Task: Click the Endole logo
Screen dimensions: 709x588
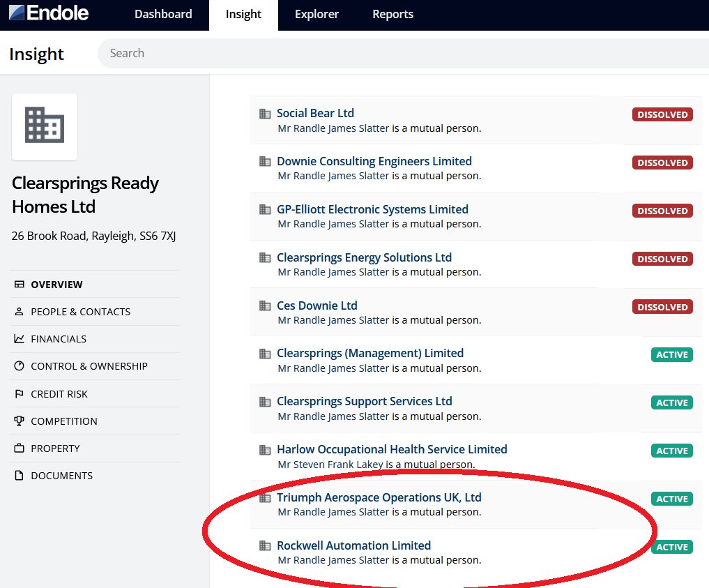Action: click(49, 13)
